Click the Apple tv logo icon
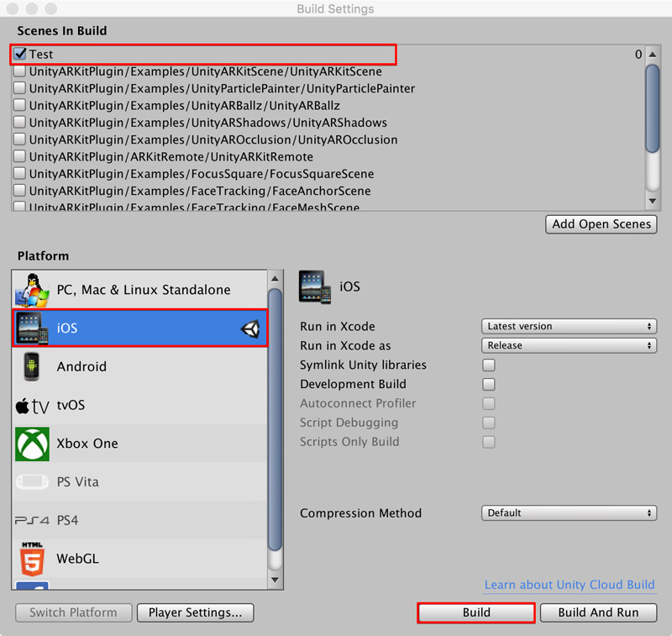 point(32,406)
